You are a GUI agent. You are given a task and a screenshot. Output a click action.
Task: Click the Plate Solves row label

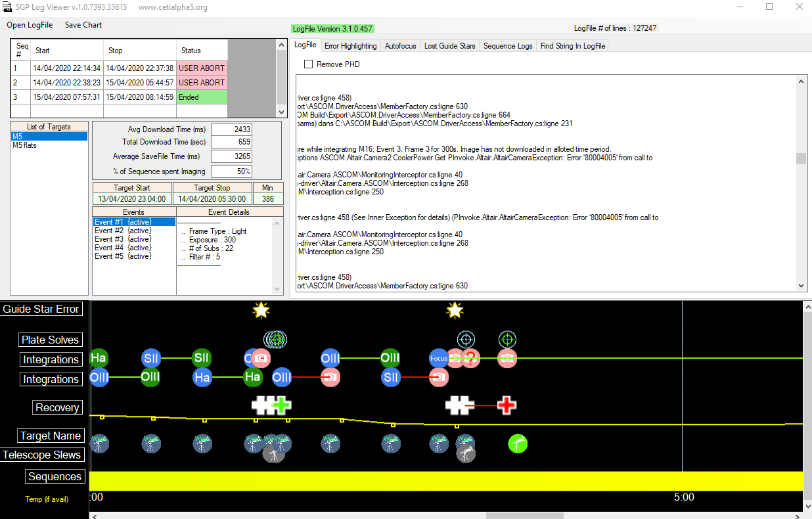point(51,340)
